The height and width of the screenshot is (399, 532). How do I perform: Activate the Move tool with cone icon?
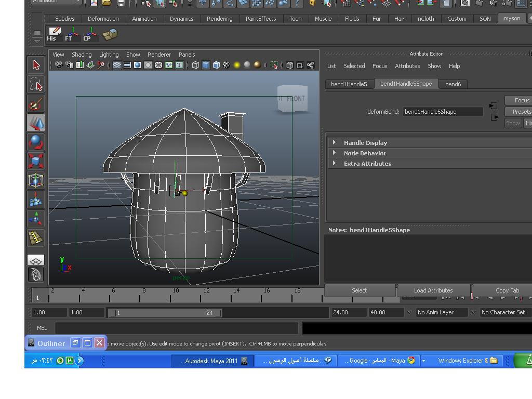click(36, 123)
